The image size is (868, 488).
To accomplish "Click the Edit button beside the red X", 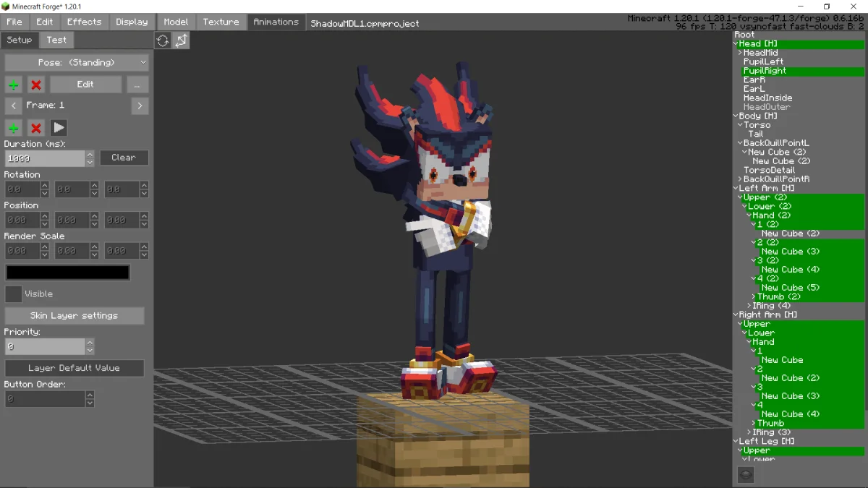I will point(85,85).
